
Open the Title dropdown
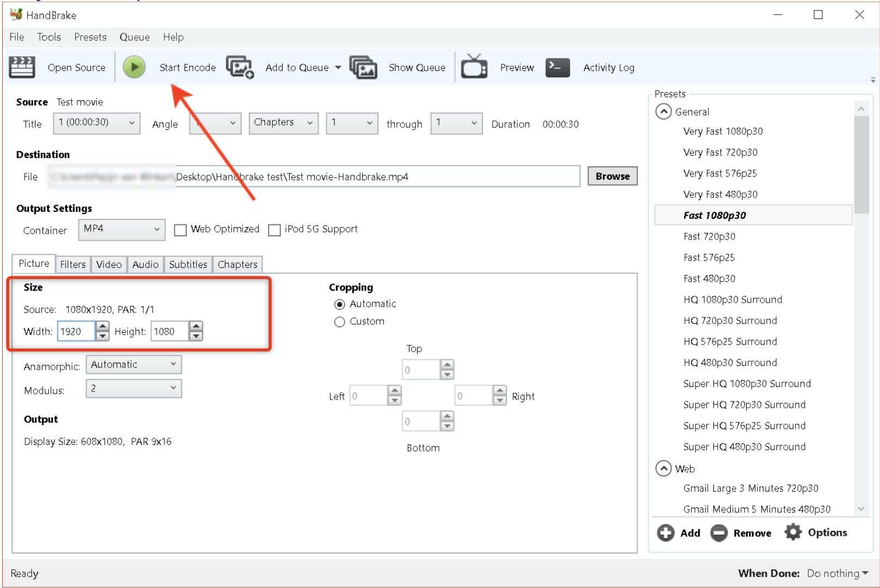96,122
